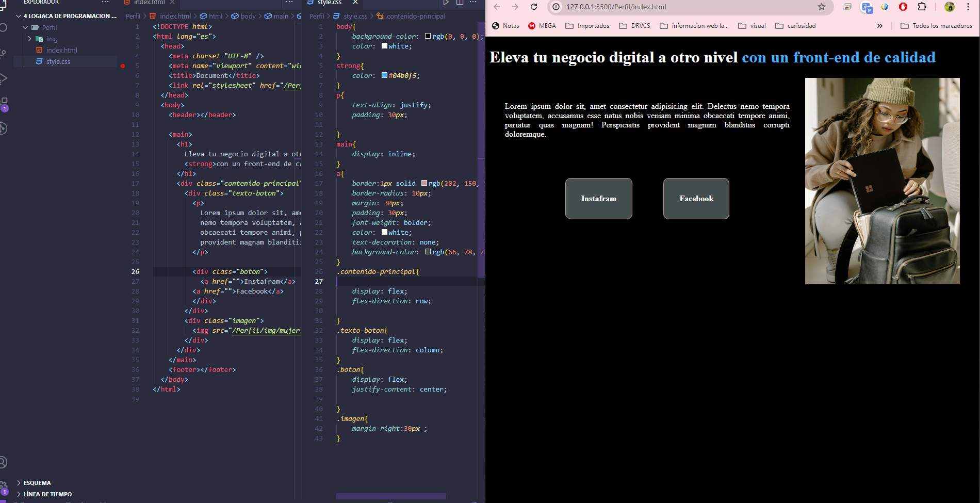Split the editor with split icon
This screenshot has width=980, height=503.
click(x=460, y=3)
